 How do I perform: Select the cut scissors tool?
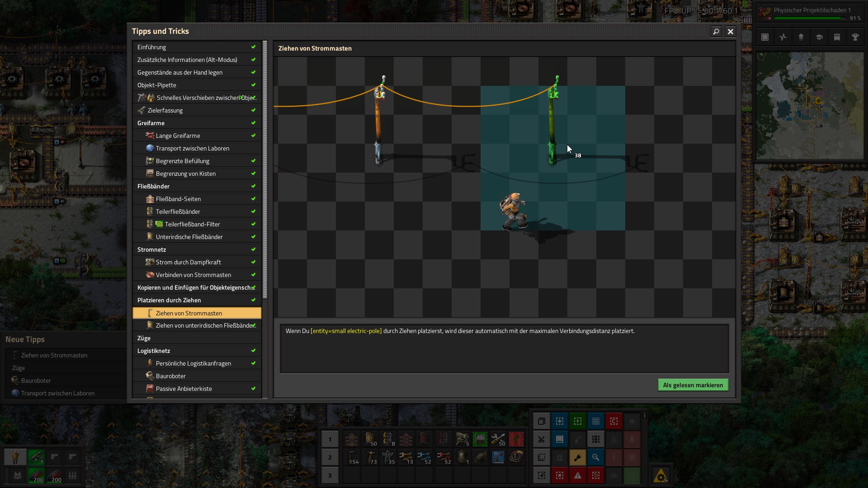tap(542, 439)
